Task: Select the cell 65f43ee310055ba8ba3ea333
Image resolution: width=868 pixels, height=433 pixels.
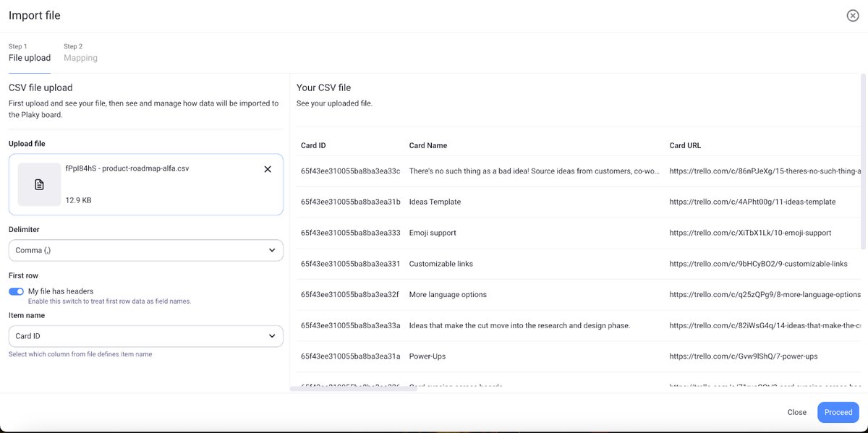Action: tap(351, 233)
